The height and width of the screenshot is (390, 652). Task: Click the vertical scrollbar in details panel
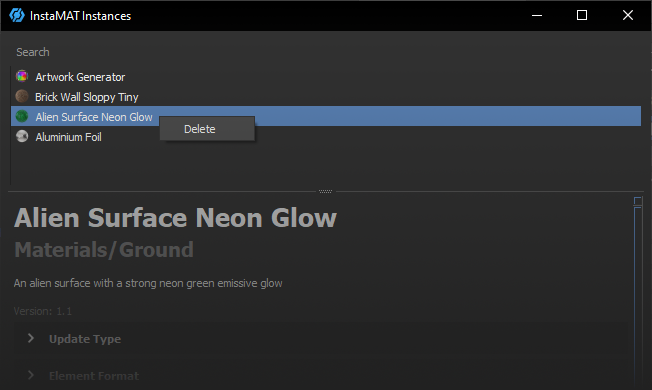pyautogui.click(x=638, y=293)
